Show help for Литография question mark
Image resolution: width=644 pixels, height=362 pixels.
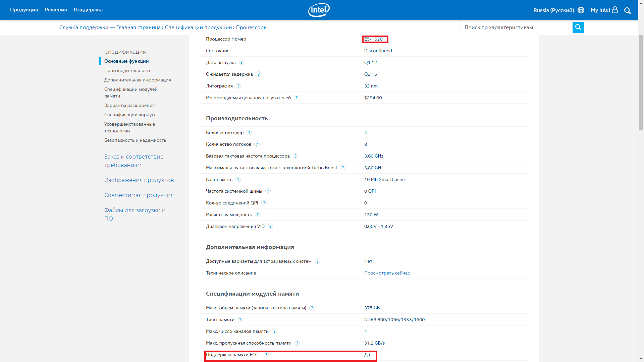(x=238, y=86)
